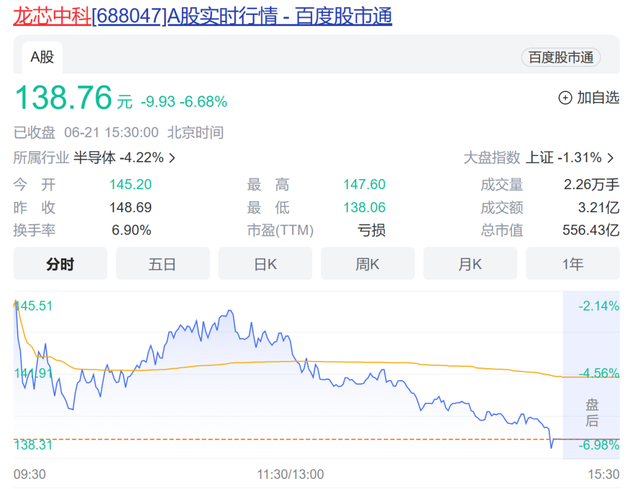Click the blue price line peak in chart

click(230, 311)
